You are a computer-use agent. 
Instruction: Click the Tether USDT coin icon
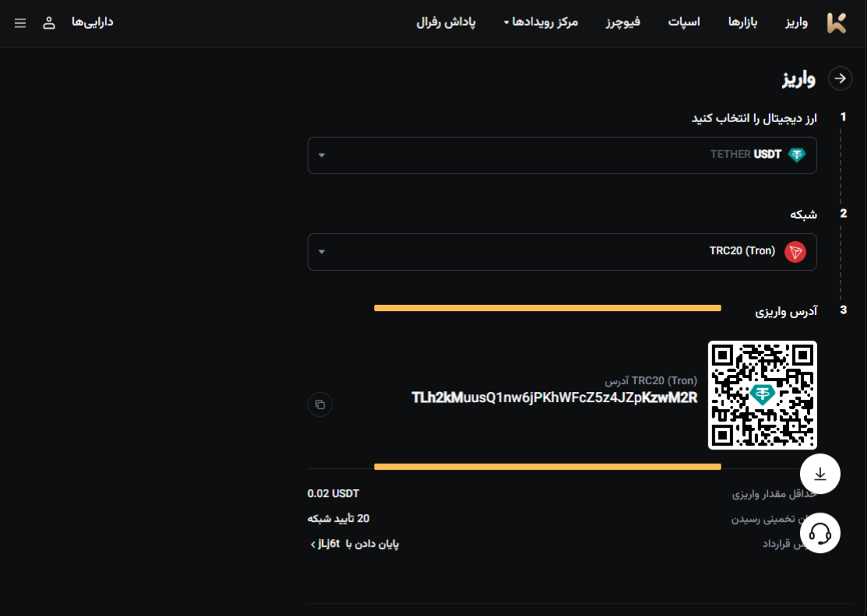click(797, 155)
